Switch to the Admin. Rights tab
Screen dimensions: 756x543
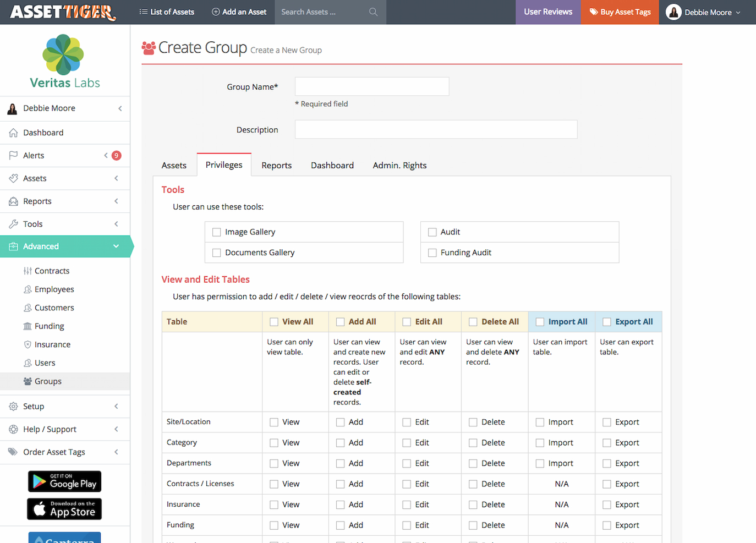pyautogui.click(x=399, y=165)
